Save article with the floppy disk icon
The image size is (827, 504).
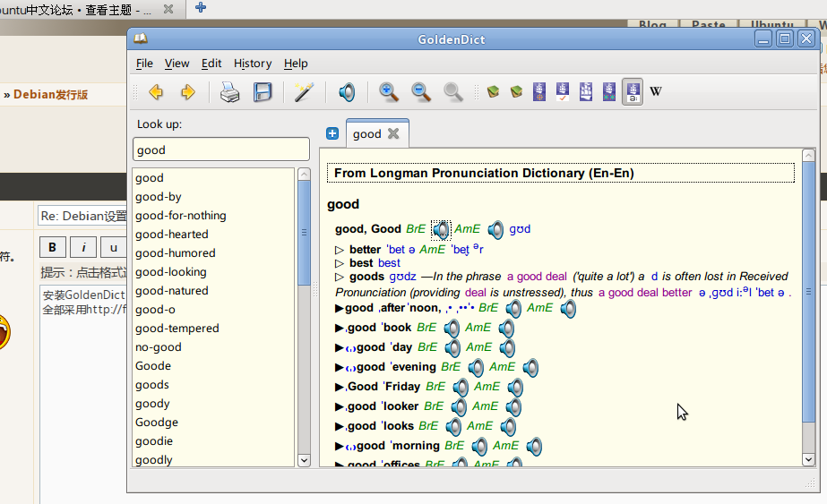click(263, 92)
